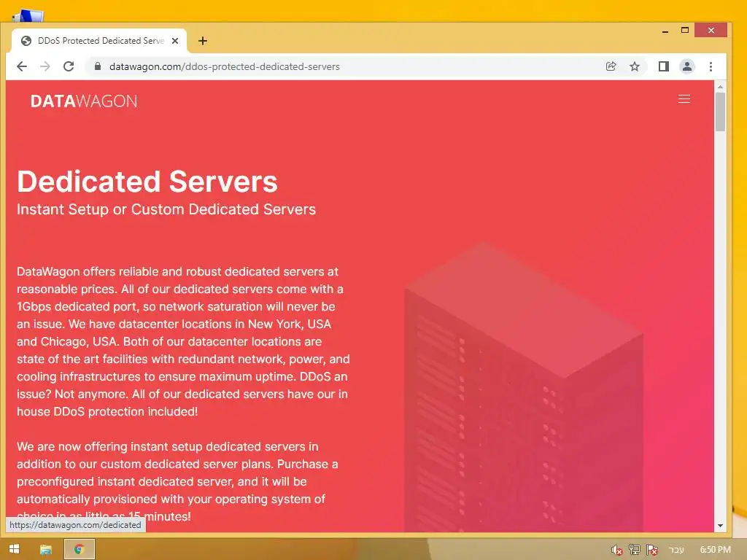The image size is (747, 560).
Task: Open the Chrome profile avatar menu
Action: coord(687,66)
